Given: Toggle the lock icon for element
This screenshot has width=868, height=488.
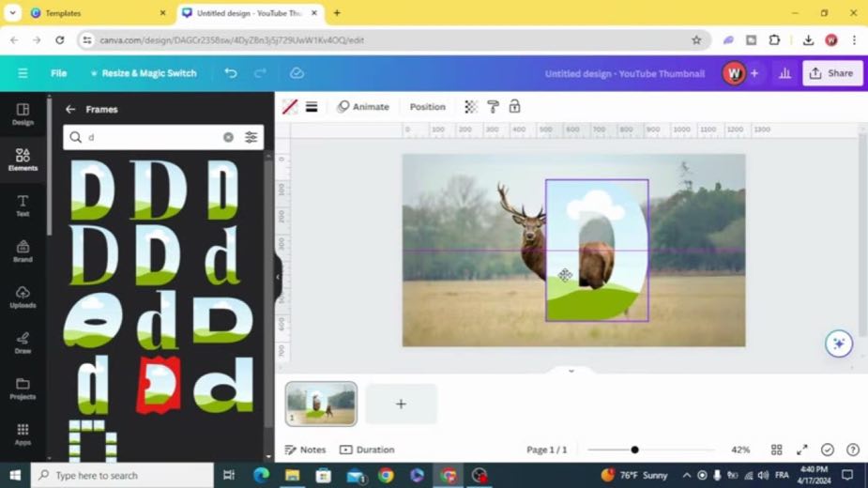Looking at the screenshot, I should tap(515, 107).
